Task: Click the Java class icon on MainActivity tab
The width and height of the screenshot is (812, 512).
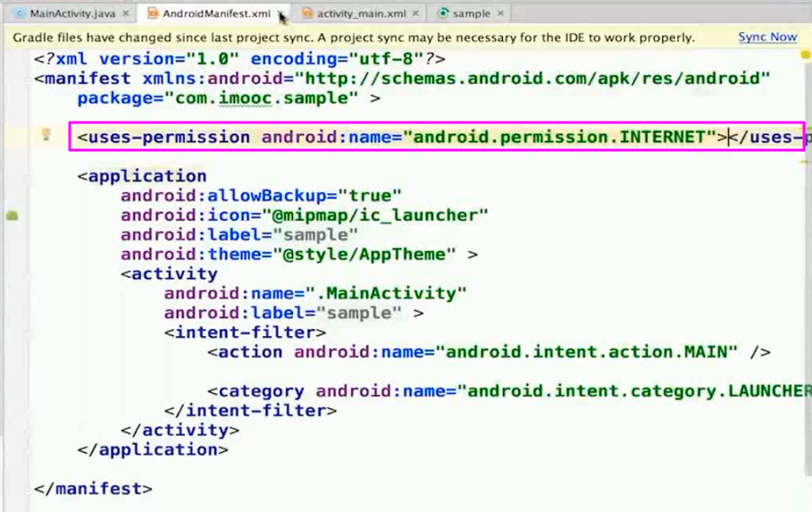Action: [x=20, y=14]
